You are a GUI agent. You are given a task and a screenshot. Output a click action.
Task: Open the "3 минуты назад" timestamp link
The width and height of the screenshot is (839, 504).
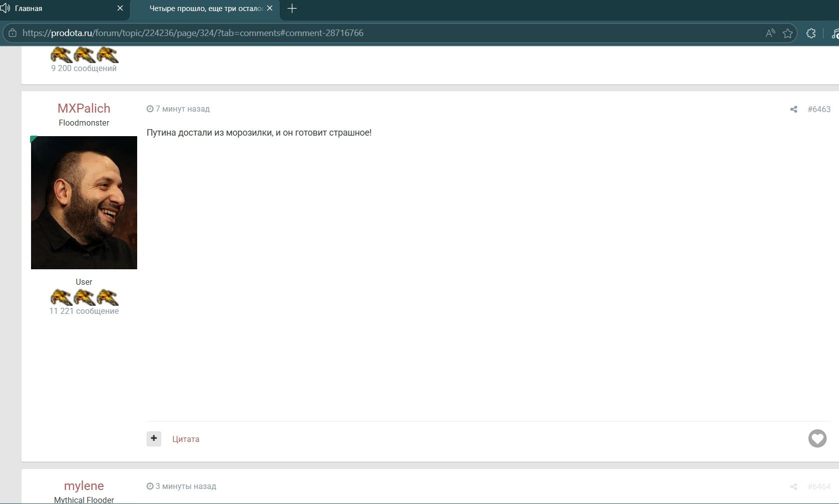coord(185,486)
